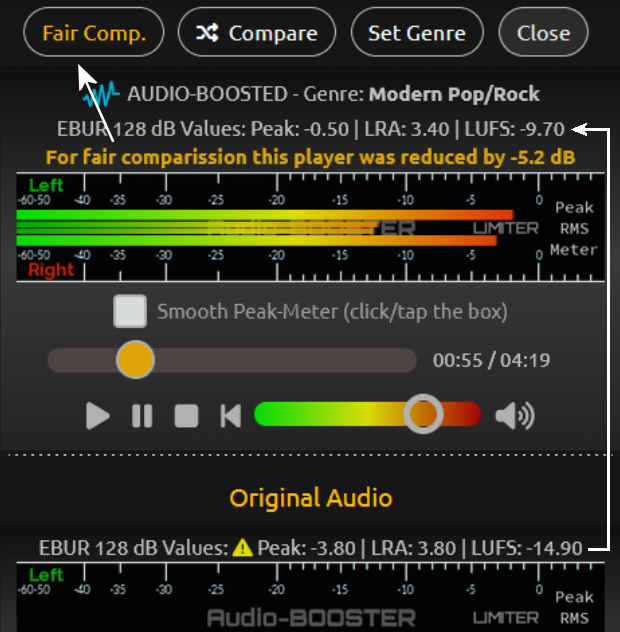
Task: Open the Set Genre button
Action: pyautogui.click(x=417, y=32)
